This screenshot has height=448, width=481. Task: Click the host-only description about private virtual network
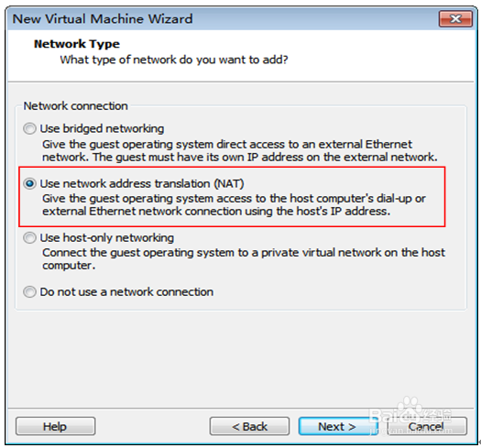pyautogui.click(x=244, y=258)
